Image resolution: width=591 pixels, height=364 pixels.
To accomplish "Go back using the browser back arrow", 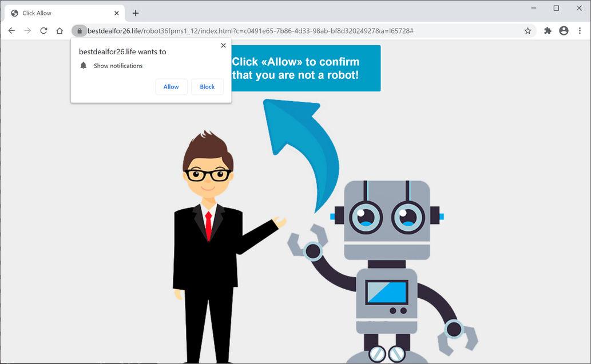I will [11, 31].
